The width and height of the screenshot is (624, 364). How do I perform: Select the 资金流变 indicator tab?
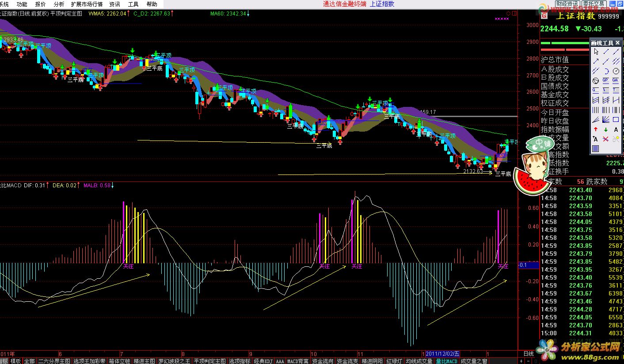pos(347,361)
